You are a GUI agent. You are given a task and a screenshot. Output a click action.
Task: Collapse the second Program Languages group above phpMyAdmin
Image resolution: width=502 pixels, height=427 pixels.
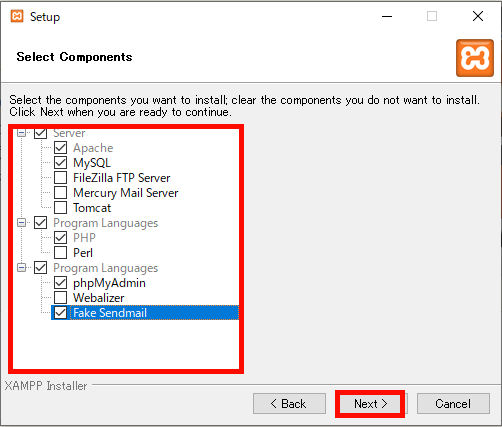(x=21, y=268)
